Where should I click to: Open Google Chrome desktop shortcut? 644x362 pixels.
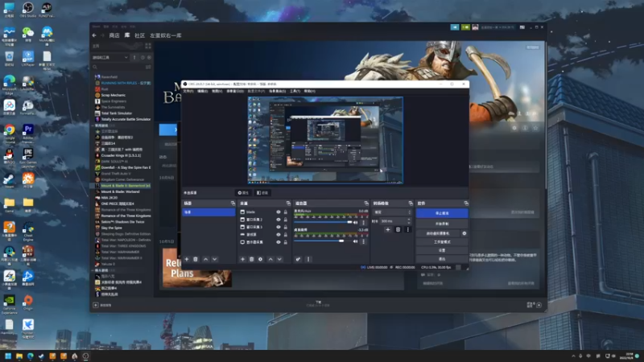point(9,134)
